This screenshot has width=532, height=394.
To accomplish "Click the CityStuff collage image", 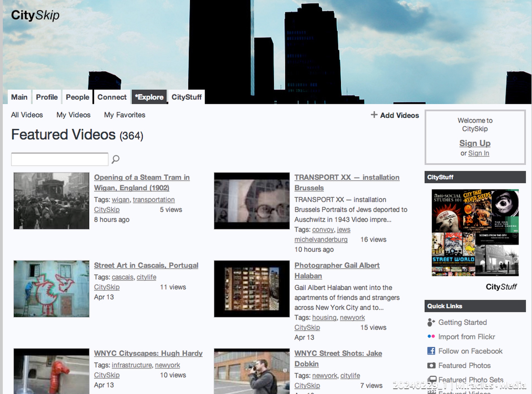I will click(475, 232).
